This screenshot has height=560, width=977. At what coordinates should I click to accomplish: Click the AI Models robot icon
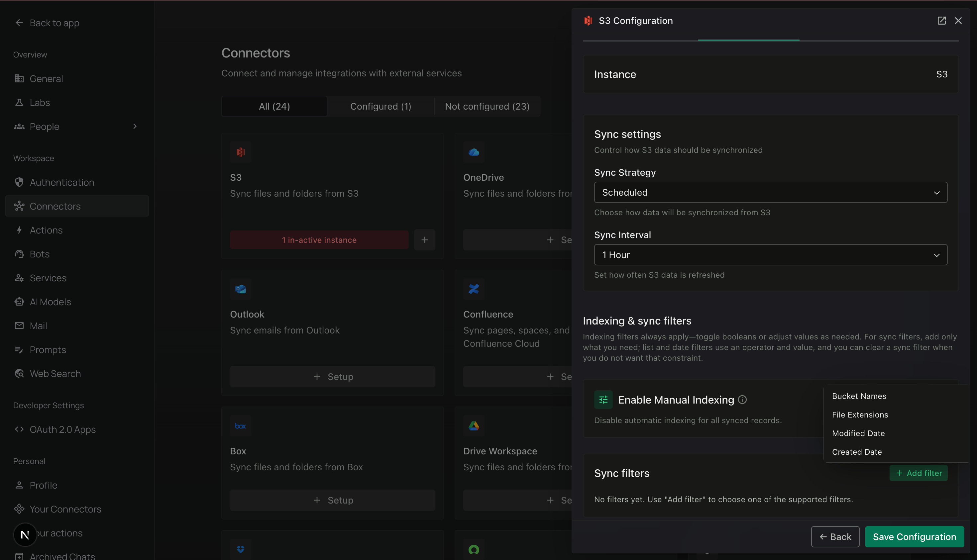click(x=19, y=302)
